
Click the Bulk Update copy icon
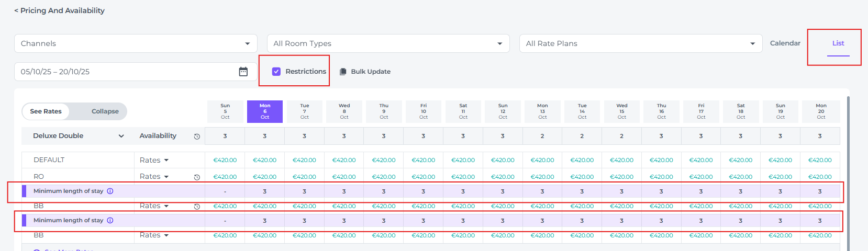(x=343, y=72)
